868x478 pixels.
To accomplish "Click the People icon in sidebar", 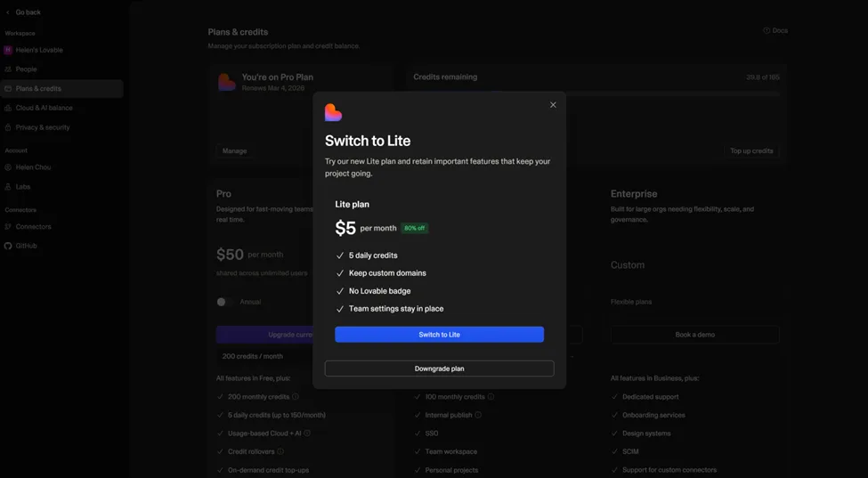I will point(8,69).
